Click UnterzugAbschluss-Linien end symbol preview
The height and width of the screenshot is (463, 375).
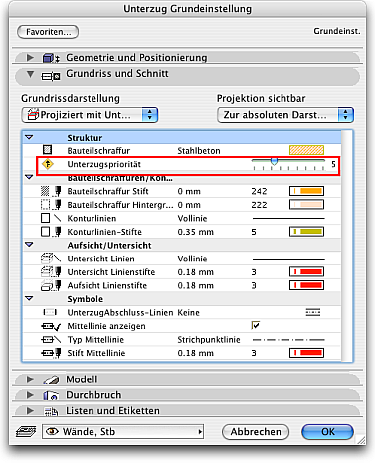click(312, 312)
